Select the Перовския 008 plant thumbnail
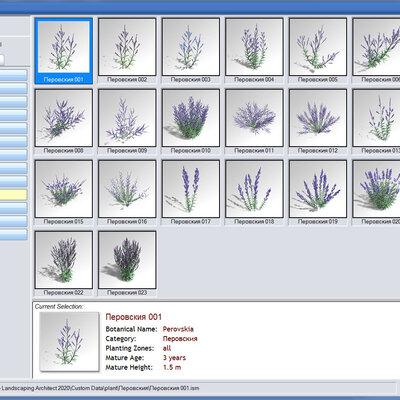 click(64, 118)
